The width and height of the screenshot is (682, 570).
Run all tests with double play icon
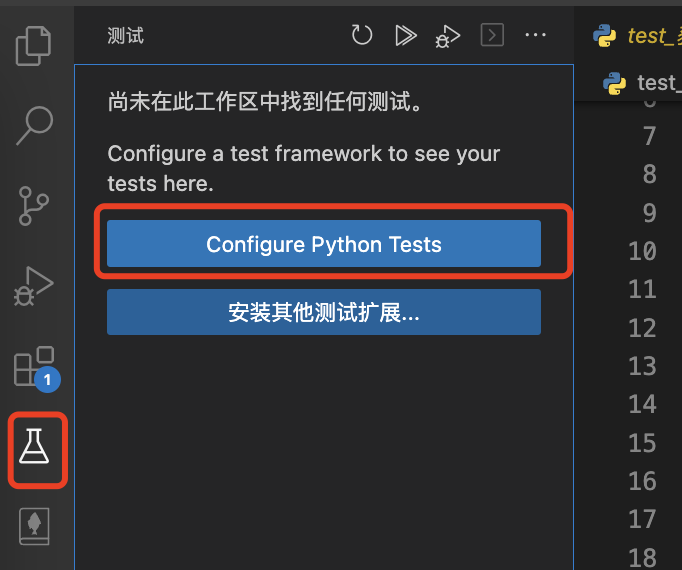click(406, 35)
